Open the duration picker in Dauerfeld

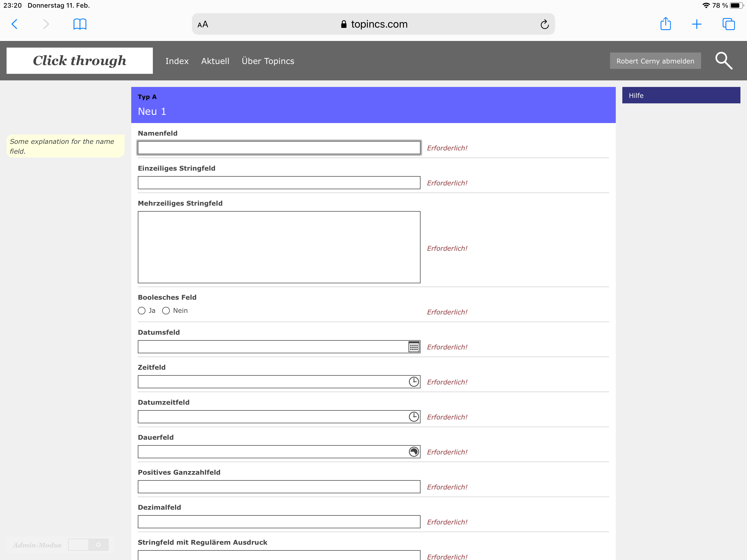[414, 451]
